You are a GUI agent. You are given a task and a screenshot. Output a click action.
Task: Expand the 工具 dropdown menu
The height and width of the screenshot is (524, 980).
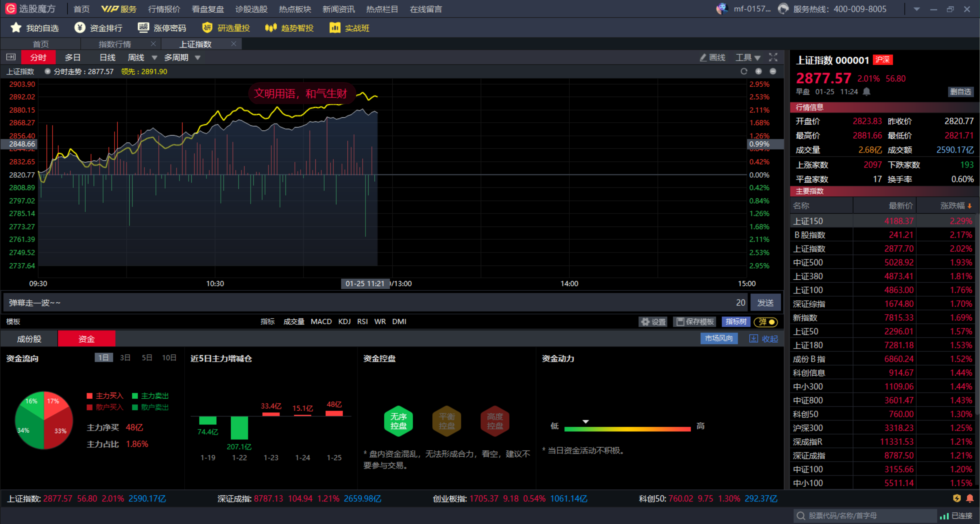(748, 57)
